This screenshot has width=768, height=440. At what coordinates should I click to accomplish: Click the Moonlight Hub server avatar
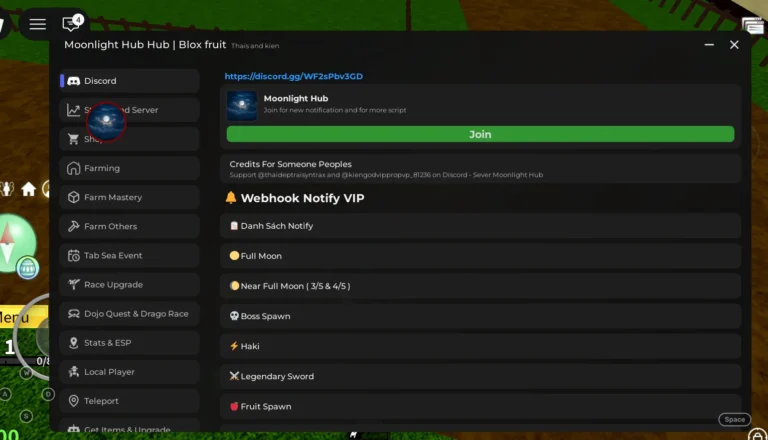[x=241, y=105]
